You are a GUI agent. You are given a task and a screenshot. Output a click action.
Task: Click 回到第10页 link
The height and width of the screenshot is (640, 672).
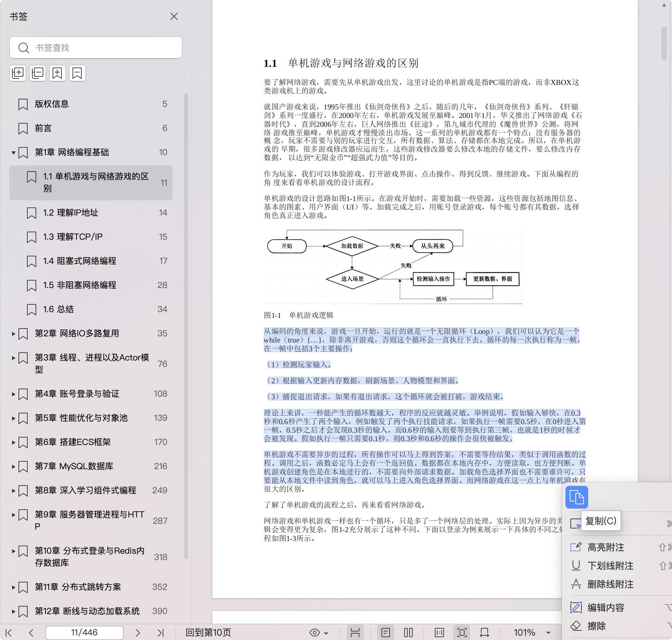[x=208, y=633]
